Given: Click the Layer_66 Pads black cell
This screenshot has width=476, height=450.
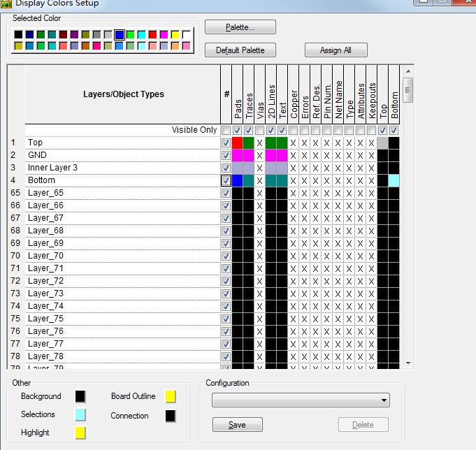Looking at the screenshot, I should (x=237, y=205).
